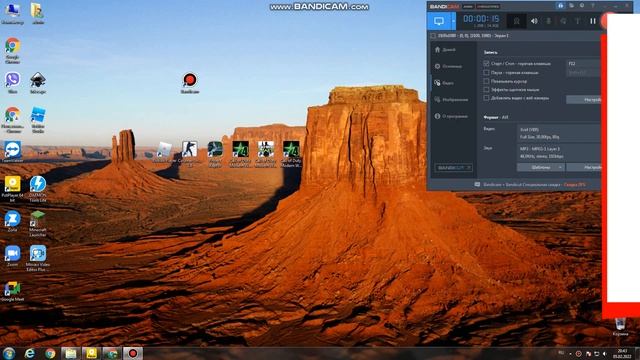Pause the Bandicam recording

tap(593, 21)
